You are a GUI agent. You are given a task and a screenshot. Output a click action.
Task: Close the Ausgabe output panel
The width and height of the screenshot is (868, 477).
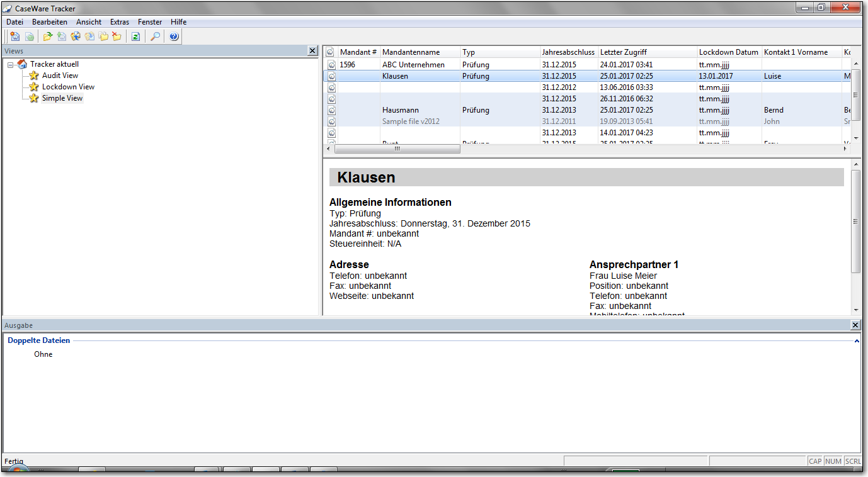[855, 325]
